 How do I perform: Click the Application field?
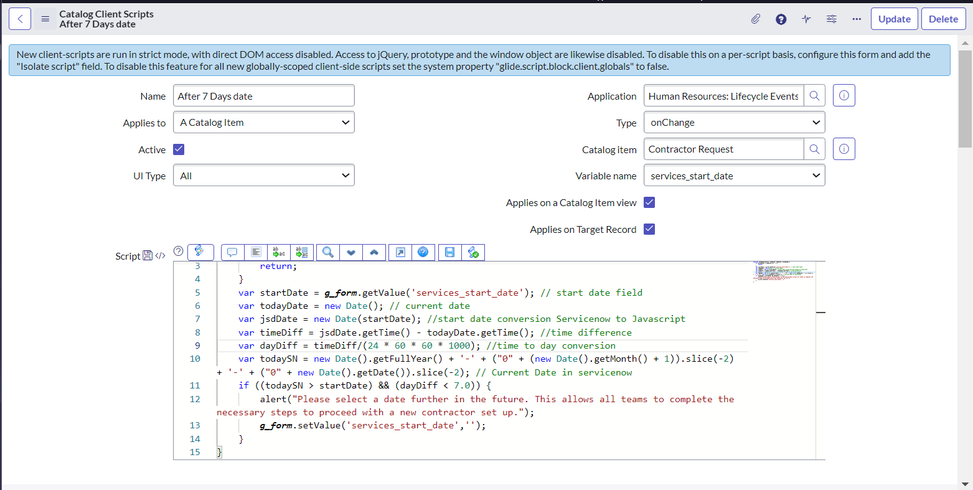724,96
